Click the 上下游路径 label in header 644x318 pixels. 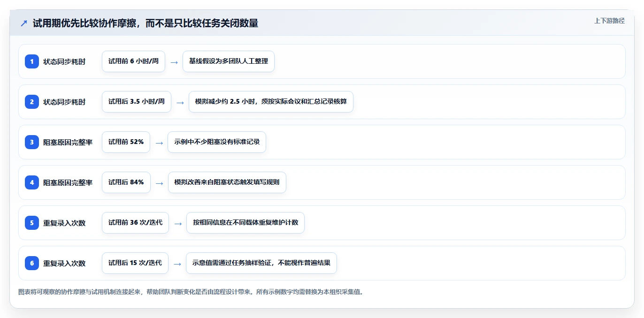click(x=609, y=21)
